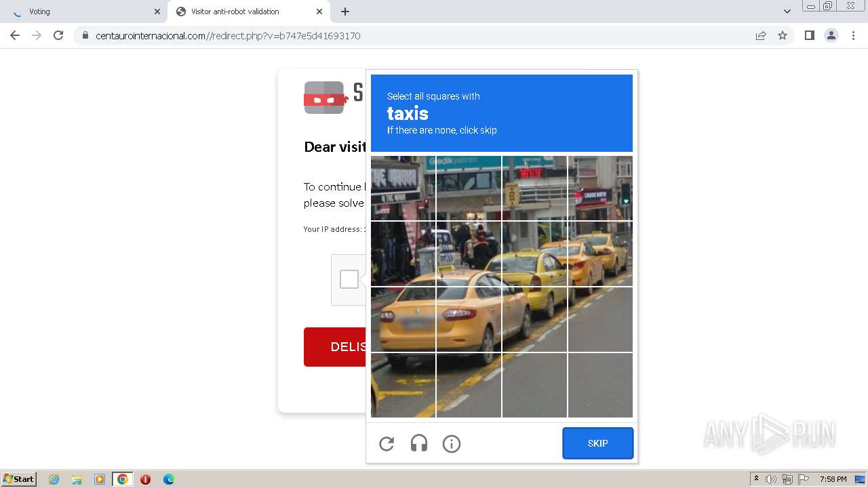This screenshot has height=488, width=868.
Task: Get an audio captcha challenge
Action: coord(419,444)
